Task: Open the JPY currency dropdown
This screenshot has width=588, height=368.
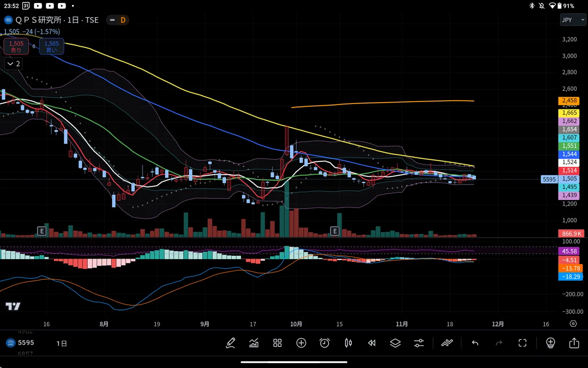Action: (573, 20)
